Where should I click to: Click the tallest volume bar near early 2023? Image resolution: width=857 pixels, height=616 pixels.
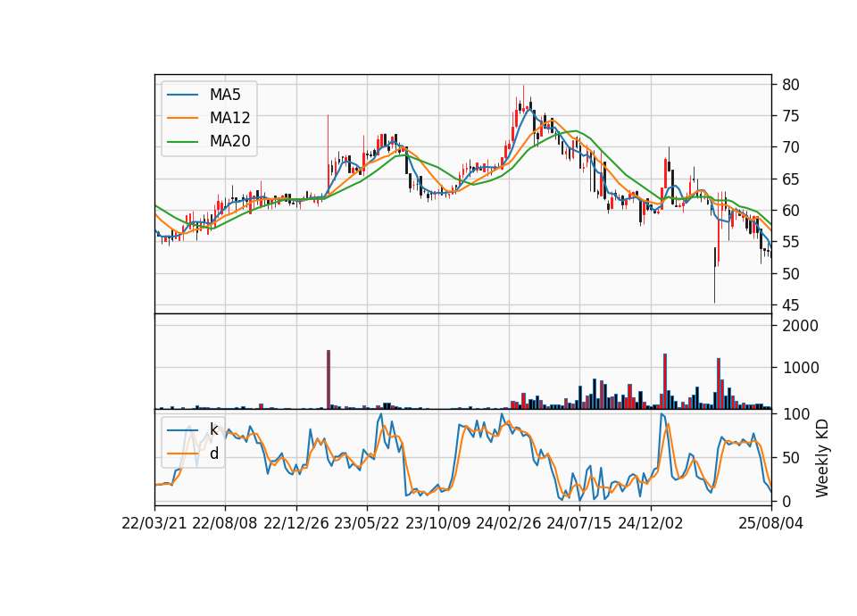click(x=329, y=379)
